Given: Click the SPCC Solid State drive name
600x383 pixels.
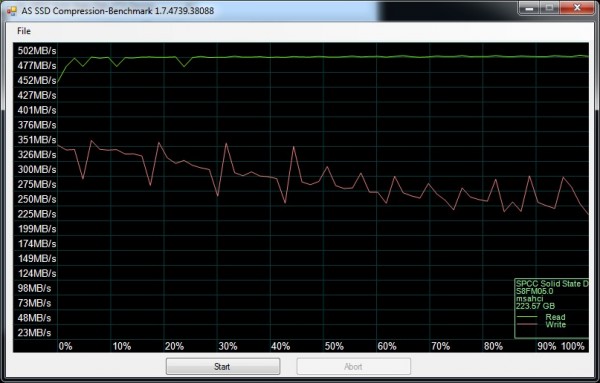Looking at the screenshot, I should point(552,284).
